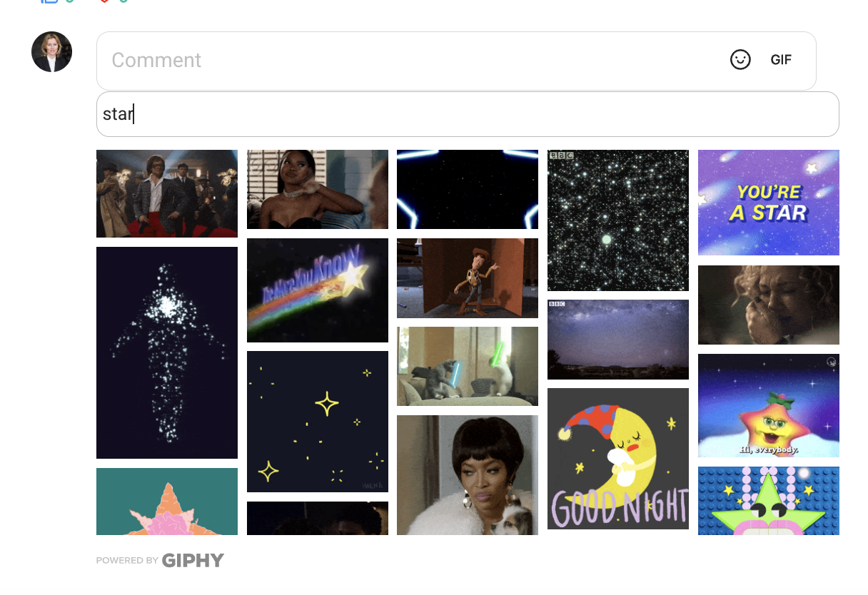This screenshot has width=868, height=595.
Task: Choose the cats with lightsabers GIF
Action: click(x=468, y=367)
